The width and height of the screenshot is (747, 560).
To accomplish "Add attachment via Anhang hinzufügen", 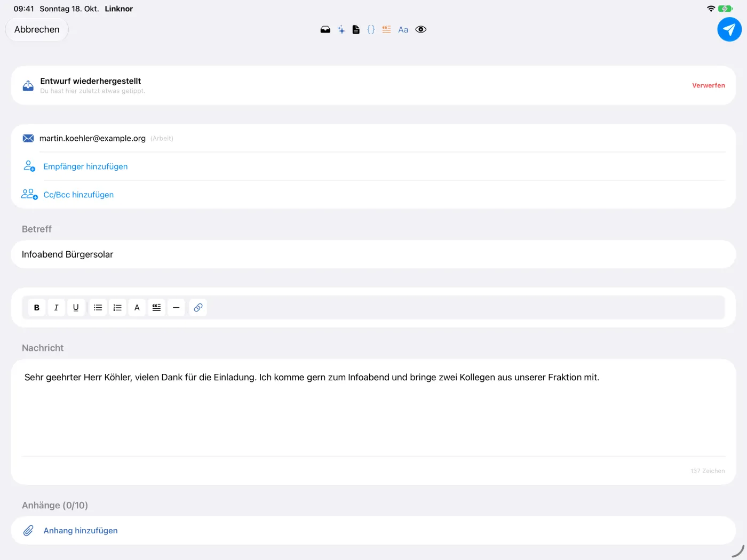I will (81, 531).
